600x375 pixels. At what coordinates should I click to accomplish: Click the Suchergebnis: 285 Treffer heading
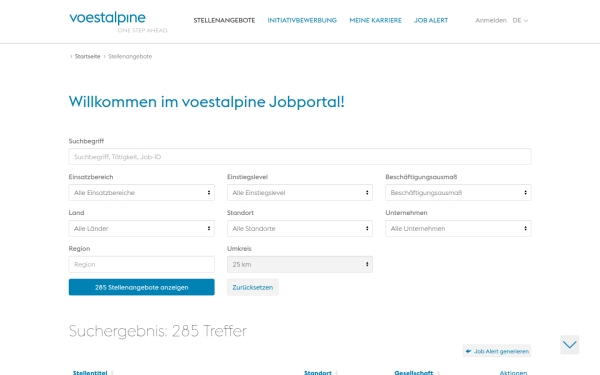[x=158, y=331]
